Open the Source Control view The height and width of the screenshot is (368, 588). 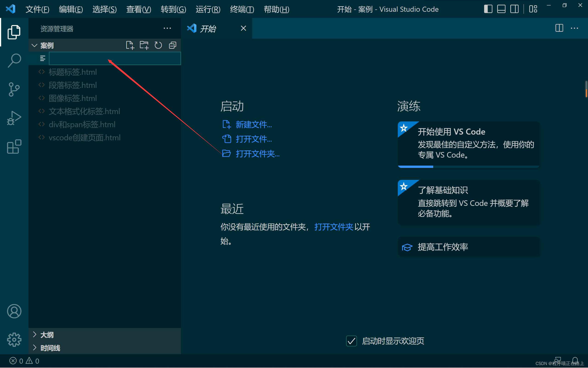pyautogui.click(x=14, y=89)
